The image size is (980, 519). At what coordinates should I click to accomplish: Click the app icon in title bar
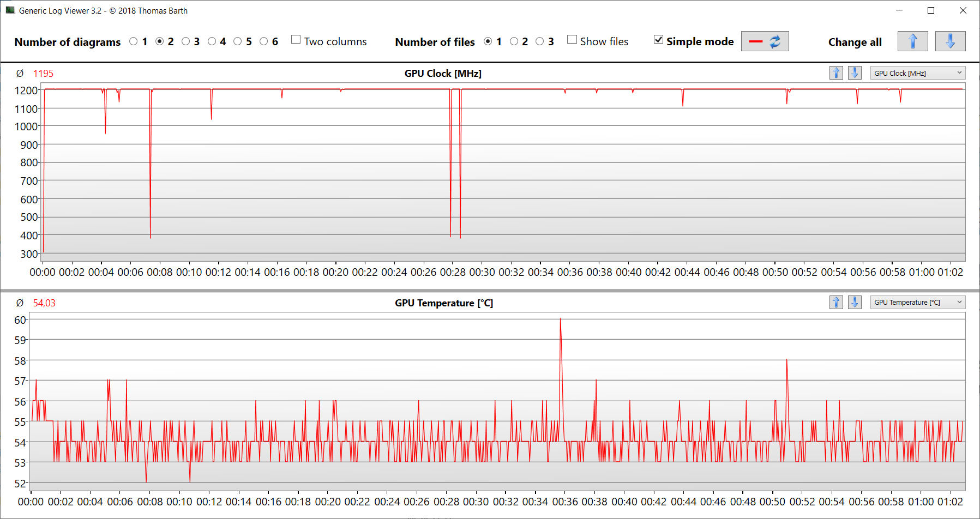(10, 10)
